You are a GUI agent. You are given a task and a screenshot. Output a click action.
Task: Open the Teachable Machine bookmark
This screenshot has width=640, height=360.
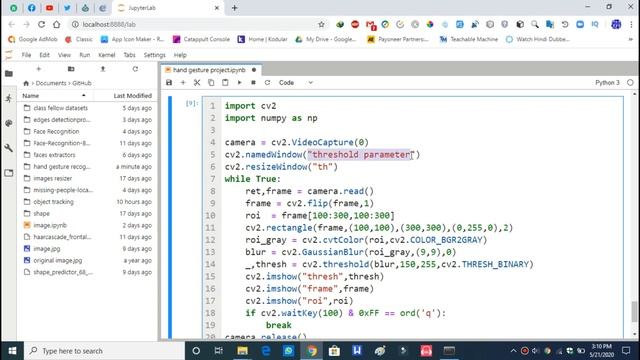469,39
